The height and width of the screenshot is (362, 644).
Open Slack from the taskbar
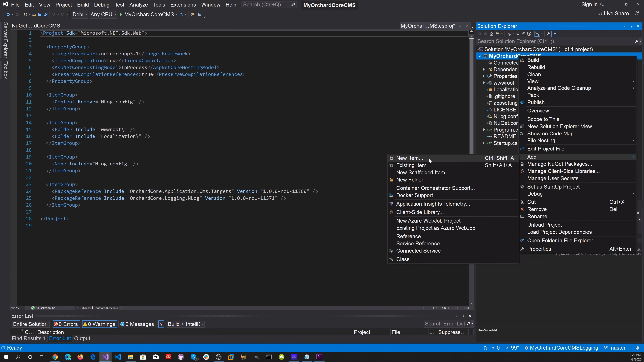click(206, 357)
